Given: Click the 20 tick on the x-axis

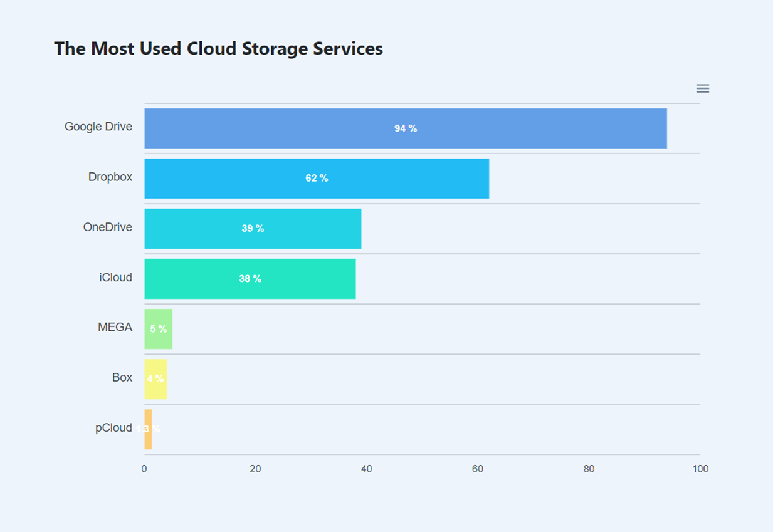Looking at the screenshot, I should [255, 469].
